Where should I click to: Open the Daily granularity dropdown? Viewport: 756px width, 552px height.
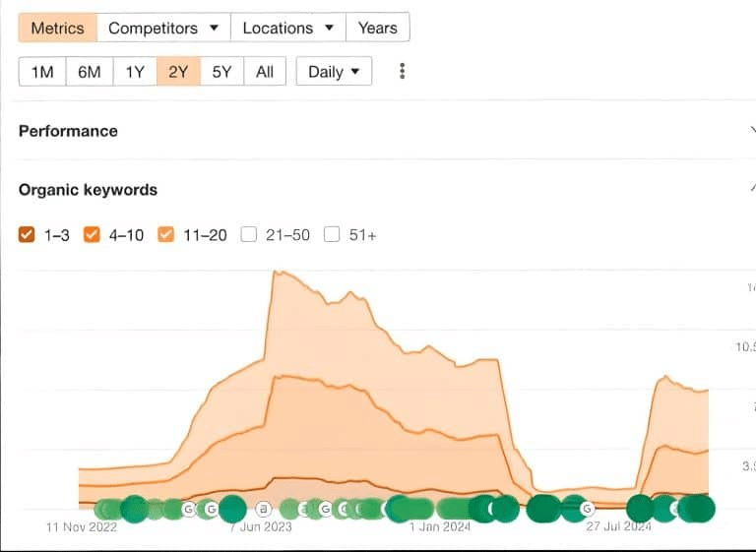click(334, 72)
